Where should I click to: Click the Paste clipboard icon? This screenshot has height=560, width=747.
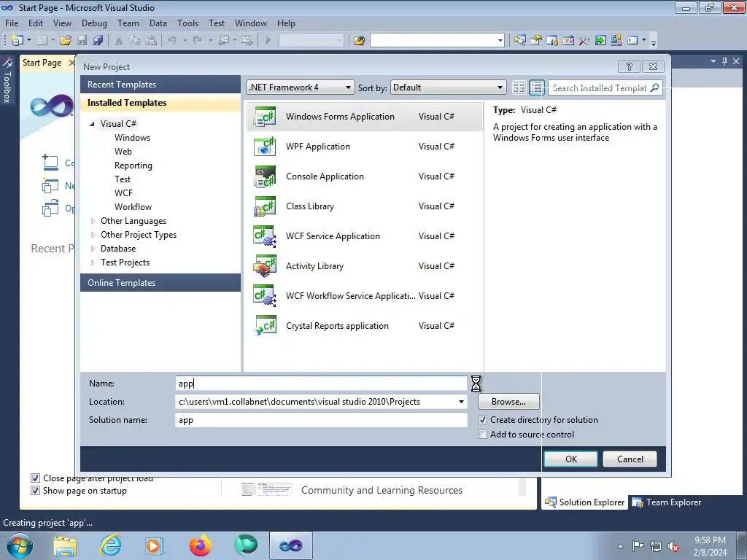click(x=151, y=41)
